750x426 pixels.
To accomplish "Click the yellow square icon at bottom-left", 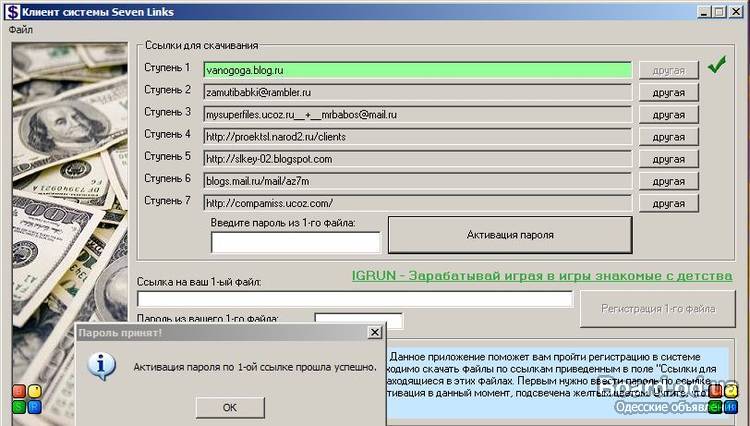I will (x=35, y=392).
